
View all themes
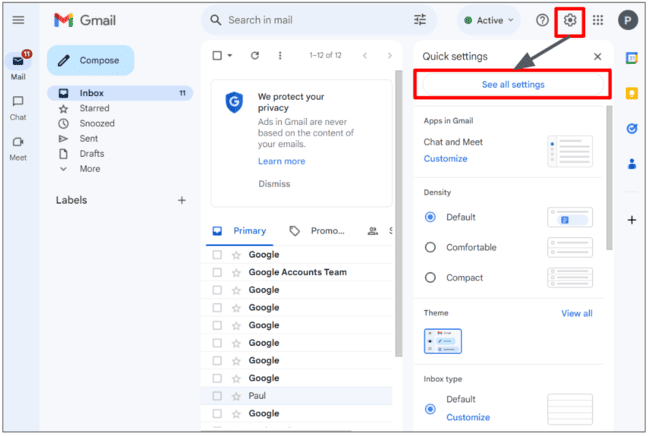coord(577,314)
